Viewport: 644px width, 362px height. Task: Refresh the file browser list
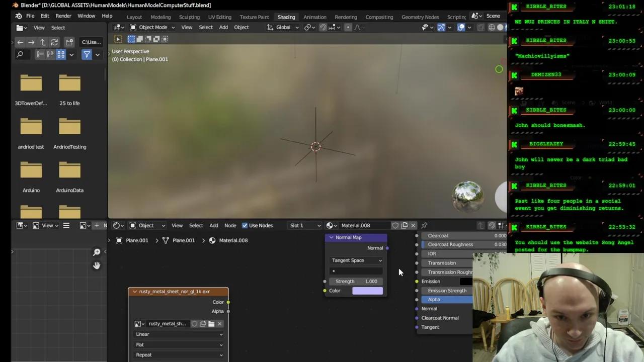coord(54,42)
